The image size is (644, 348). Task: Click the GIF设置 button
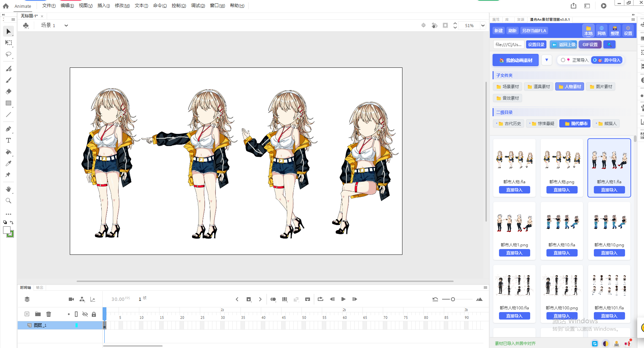(x=590, y=44)
